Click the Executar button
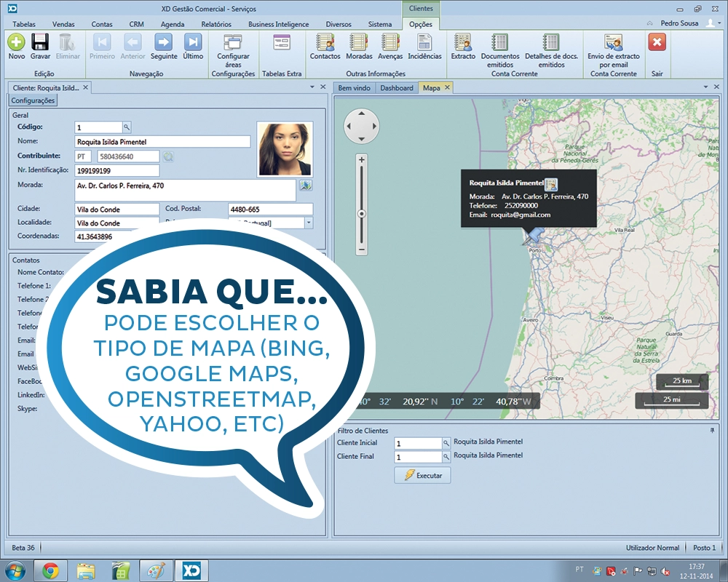The image size is (728, 582). pos(423,475)
